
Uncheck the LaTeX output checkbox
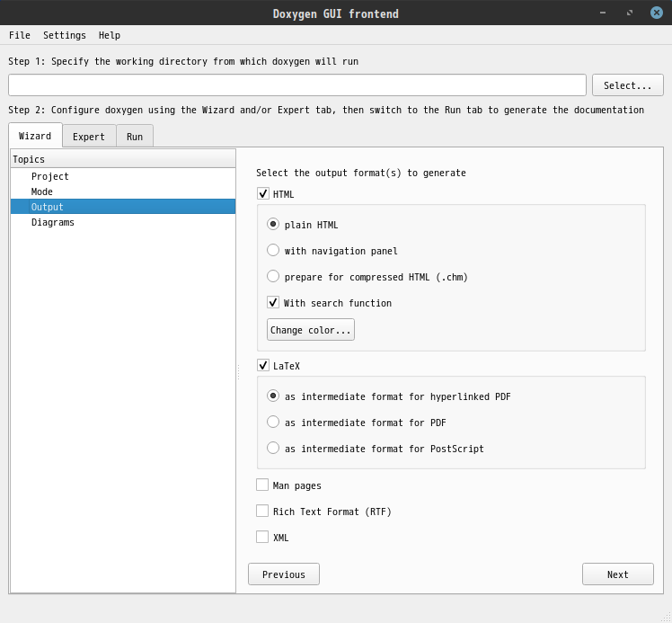262,366
